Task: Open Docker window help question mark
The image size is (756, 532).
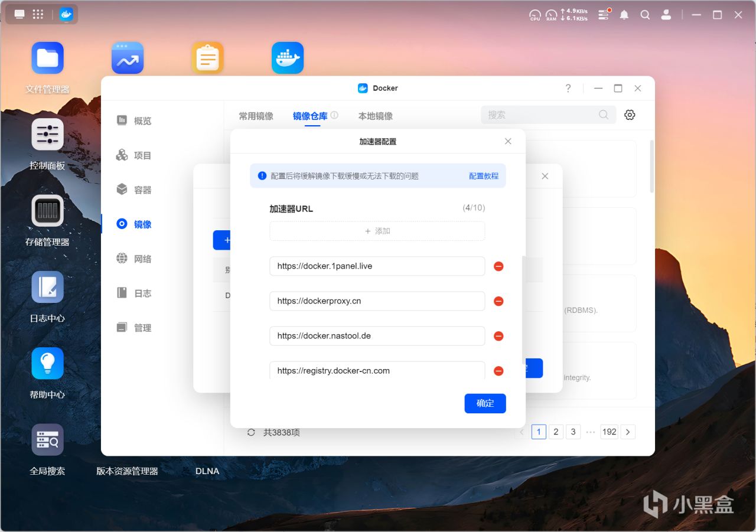Action: click(x=568, y=88)
